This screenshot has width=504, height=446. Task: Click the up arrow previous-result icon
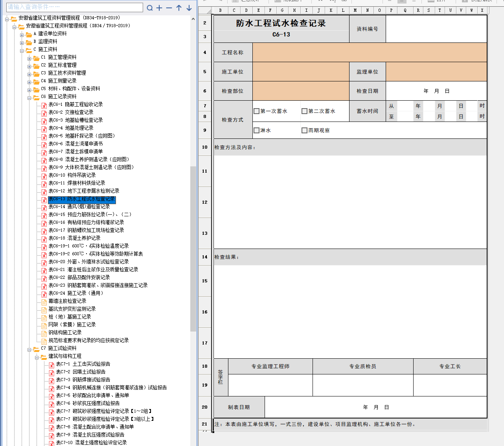[179, 8]
